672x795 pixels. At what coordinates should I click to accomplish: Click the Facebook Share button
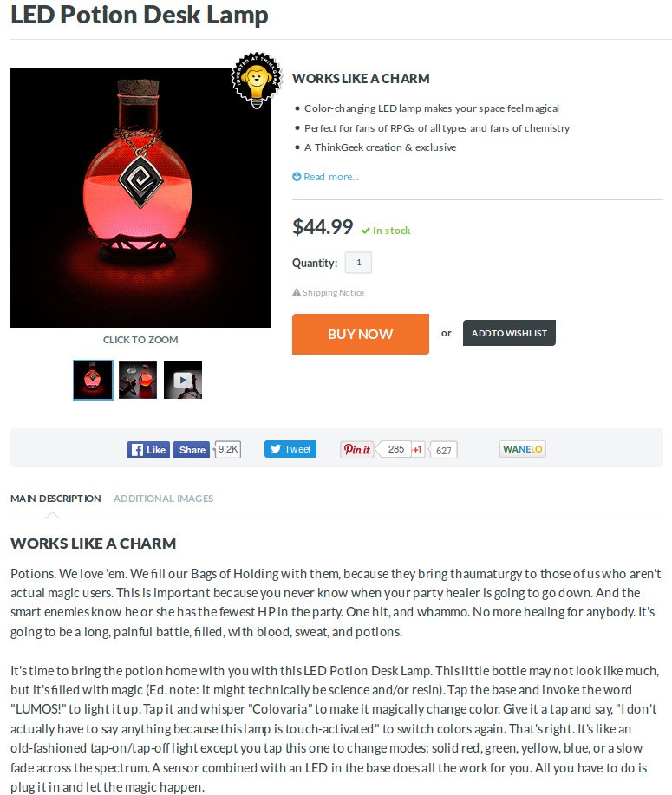click(192, 450)
